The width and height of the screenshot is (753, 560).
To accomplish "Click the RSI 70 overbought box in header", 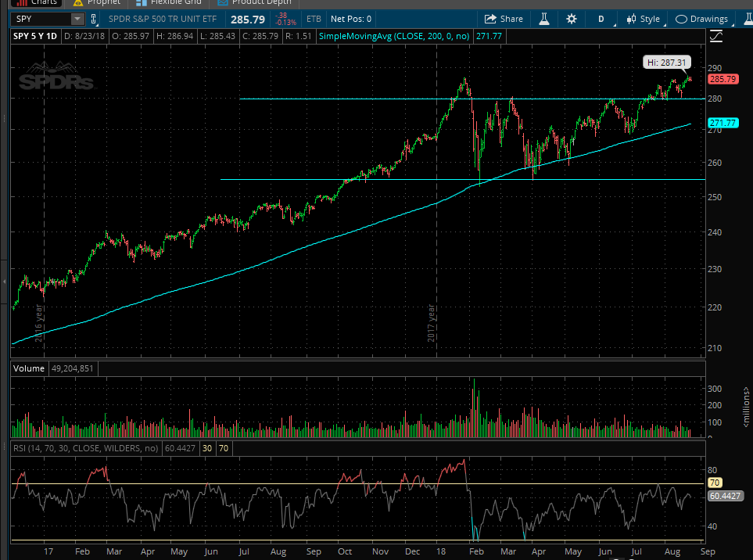I will tap(224, 449).
